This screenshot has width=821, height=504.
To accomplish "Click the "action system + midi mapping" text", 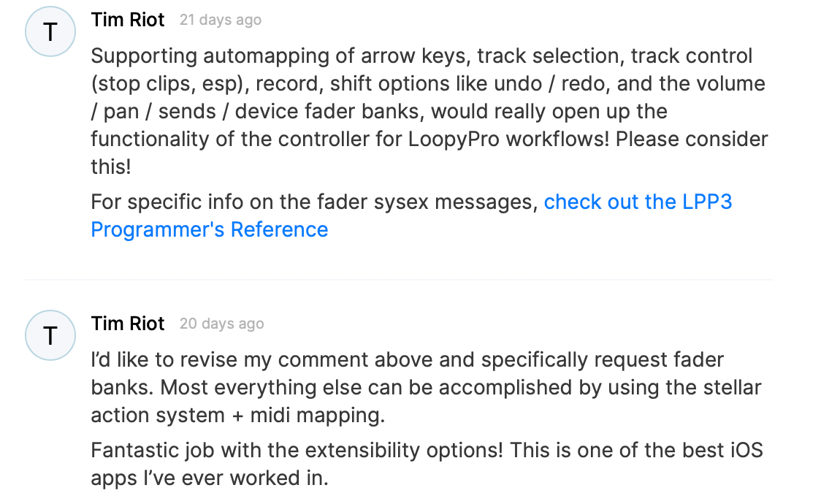I will point(237,415).
